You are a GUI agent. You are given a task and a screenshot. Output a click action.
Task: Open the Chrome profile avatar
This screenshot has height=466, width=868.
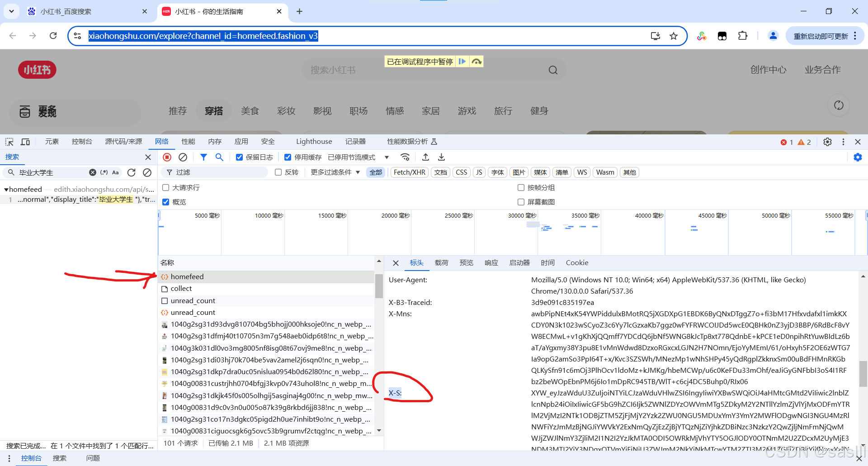pos(773,36)
